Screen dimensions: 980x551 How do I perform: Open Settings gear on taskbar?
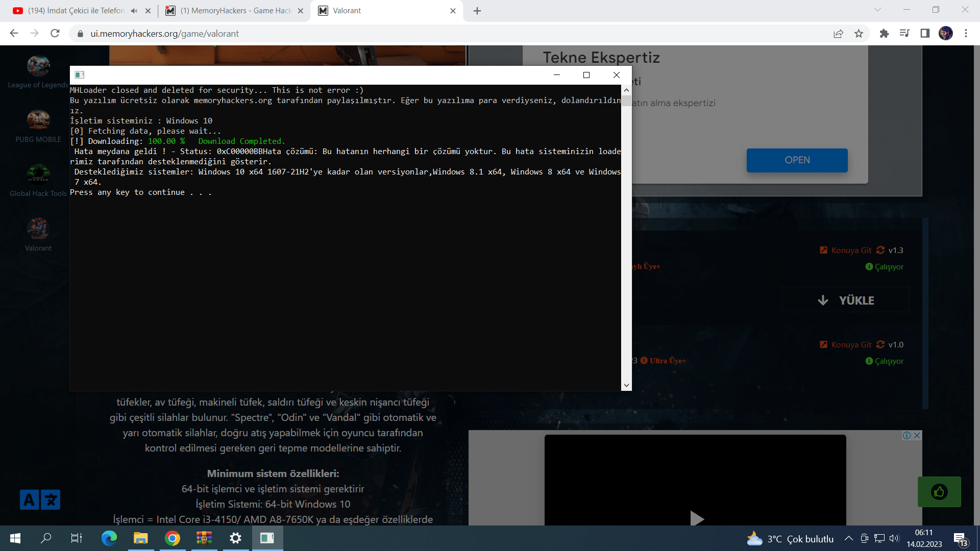(235, 538)
